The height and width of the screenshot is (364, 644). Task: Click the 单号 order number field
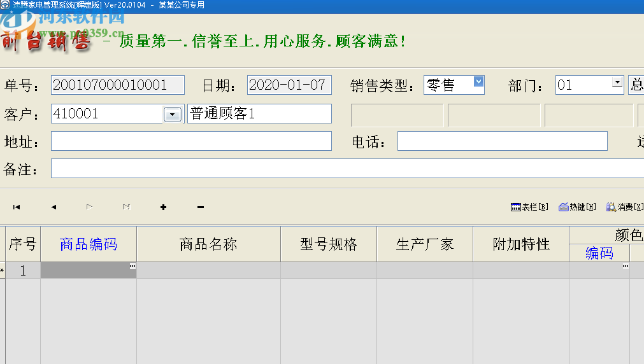[x=117, y=85]
